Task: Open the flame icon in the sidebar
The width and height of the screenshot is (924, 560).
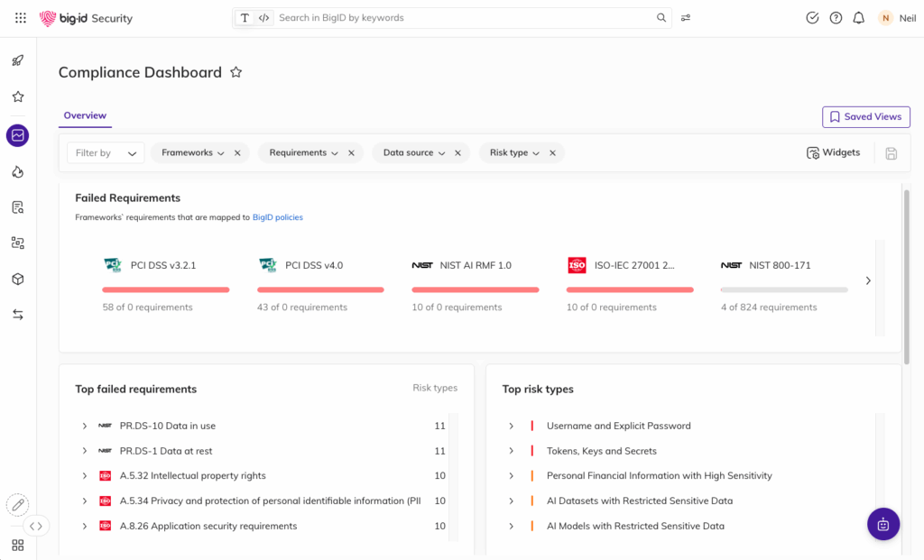Action: (x=17, y=171)
